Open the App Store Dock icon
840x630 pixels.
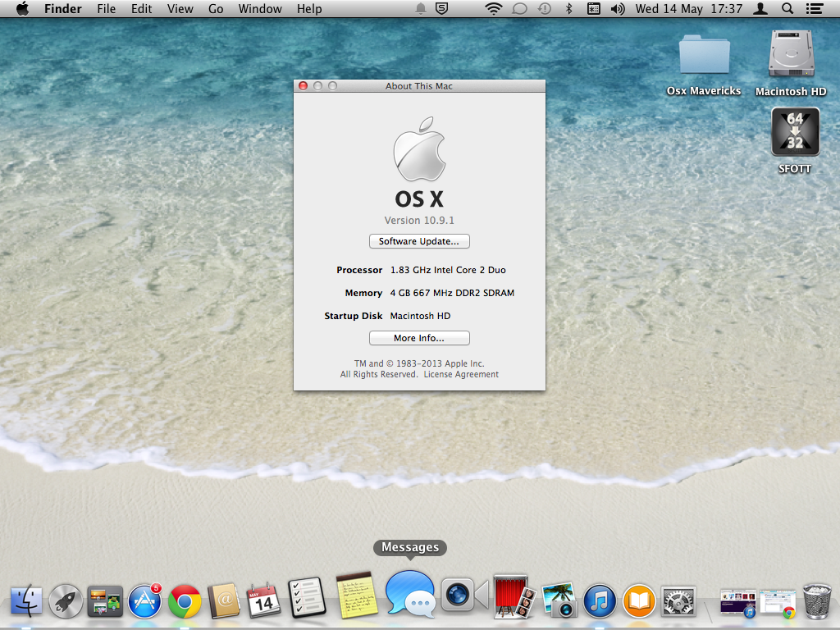(144, 600)
